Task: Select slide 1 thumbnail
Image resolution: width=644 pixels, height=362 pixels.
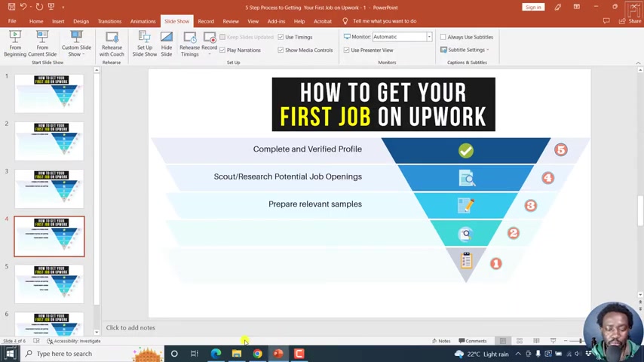Action: (x=49, y=94)
